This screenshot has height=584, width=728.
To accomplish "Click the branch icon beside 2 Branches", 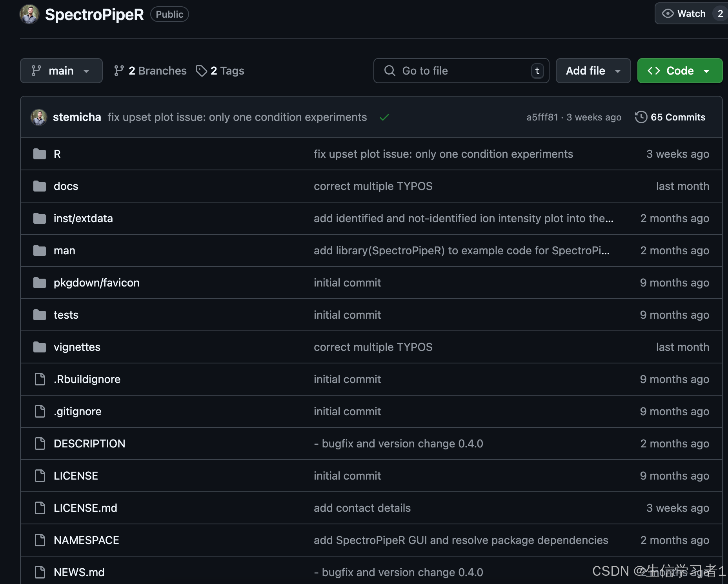I will tap(119, 71).
